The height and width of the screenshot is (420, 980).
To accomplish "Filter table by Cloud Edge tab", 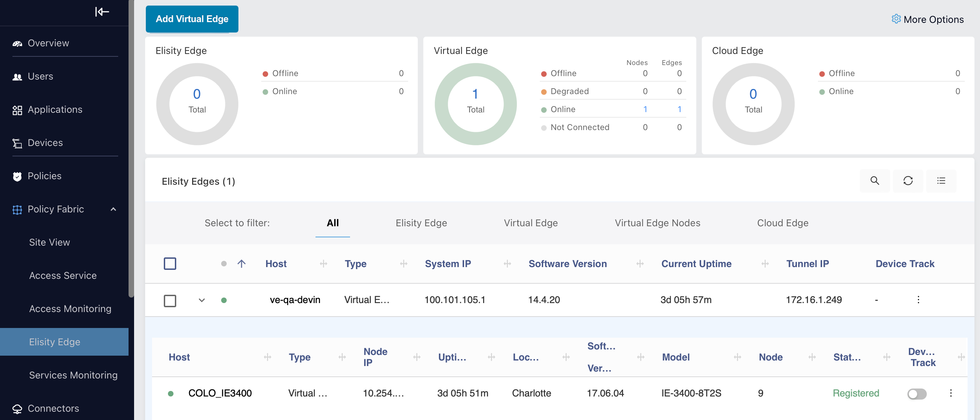I will click(x=783, y=223).
